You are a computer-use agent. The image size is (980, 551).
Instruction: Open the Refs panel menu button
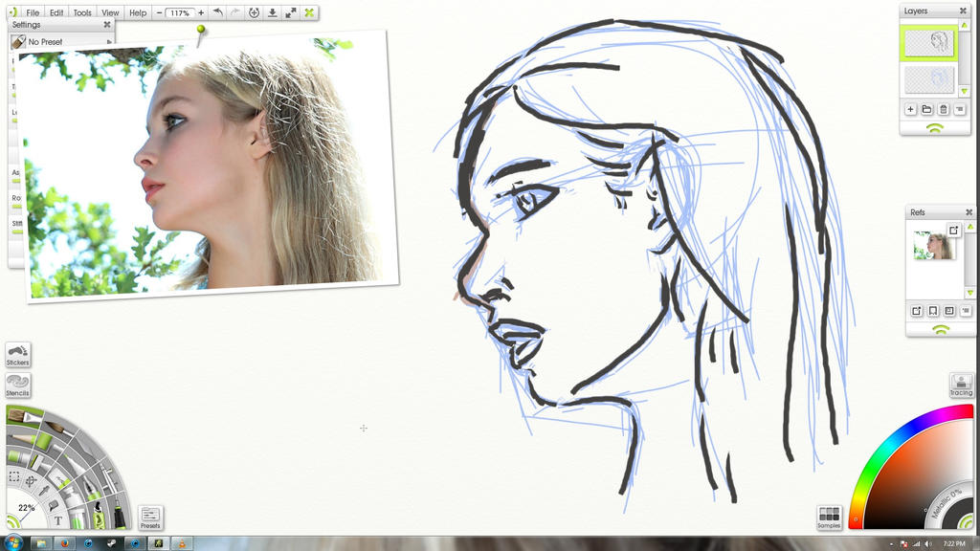965,311
